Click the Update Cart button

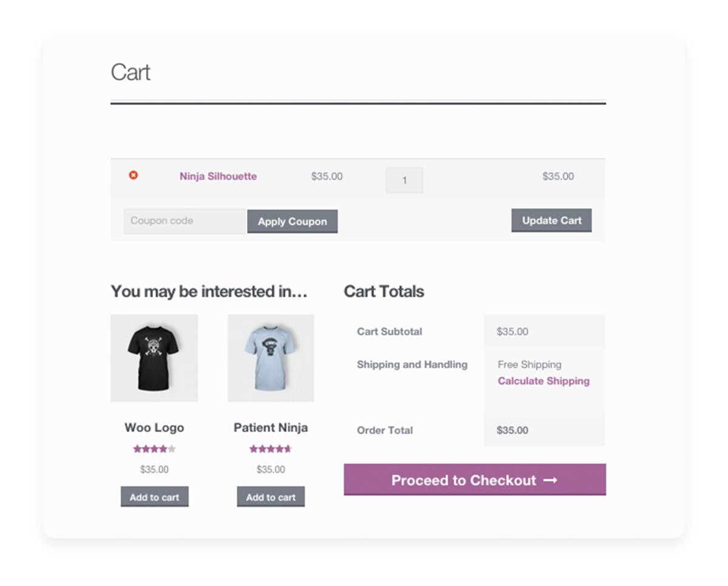[551, 221]
